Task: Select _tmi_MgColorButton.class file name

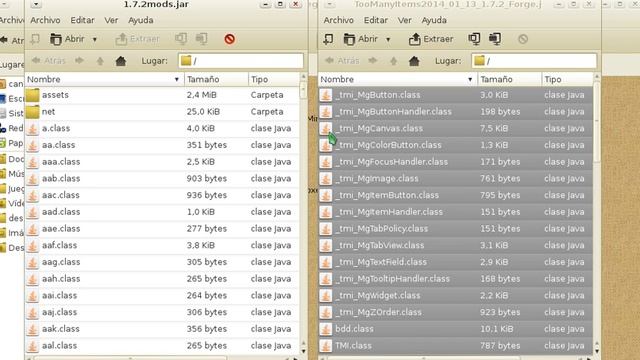Action: [x=388, y=145]
